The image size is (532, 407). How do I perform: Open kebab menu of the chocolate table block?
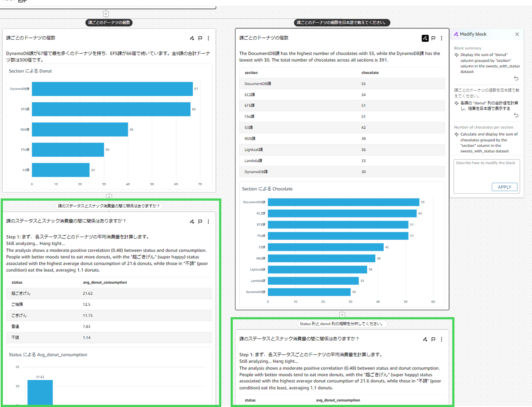441,38
